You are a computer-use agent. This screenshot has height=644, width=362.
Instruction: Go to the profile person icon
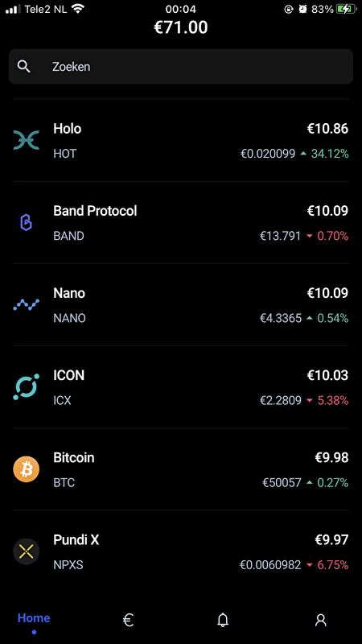click(320, 620)
